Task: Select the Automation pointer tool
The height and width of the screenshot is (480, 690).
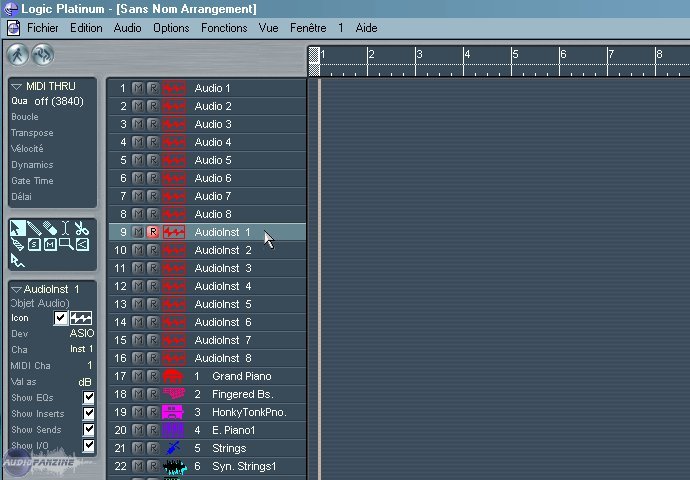Action: coord(18,260)
